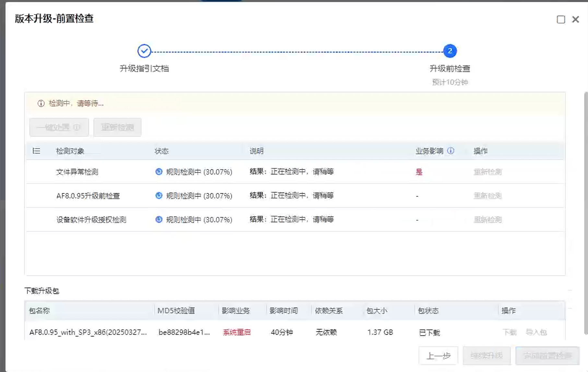Click 下载 link for the upgrade package

pyautogui.click(x=510, y=332)
